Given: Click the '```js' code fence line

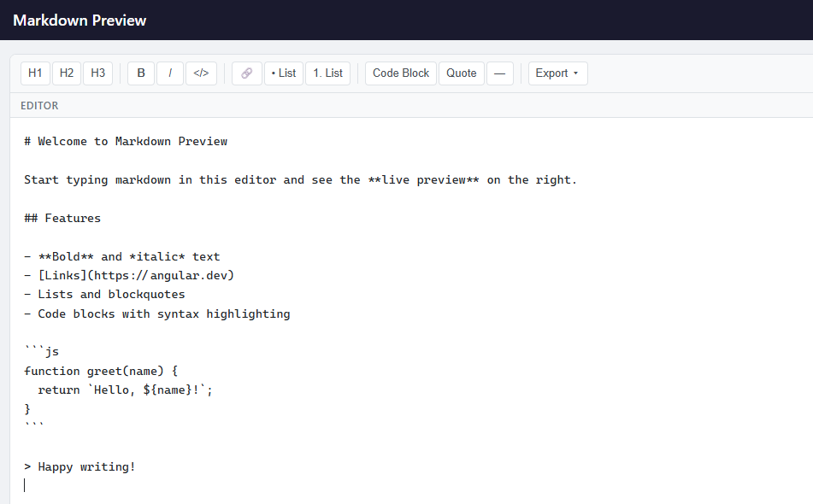Looking at the screenshot, I should point(42,352).
